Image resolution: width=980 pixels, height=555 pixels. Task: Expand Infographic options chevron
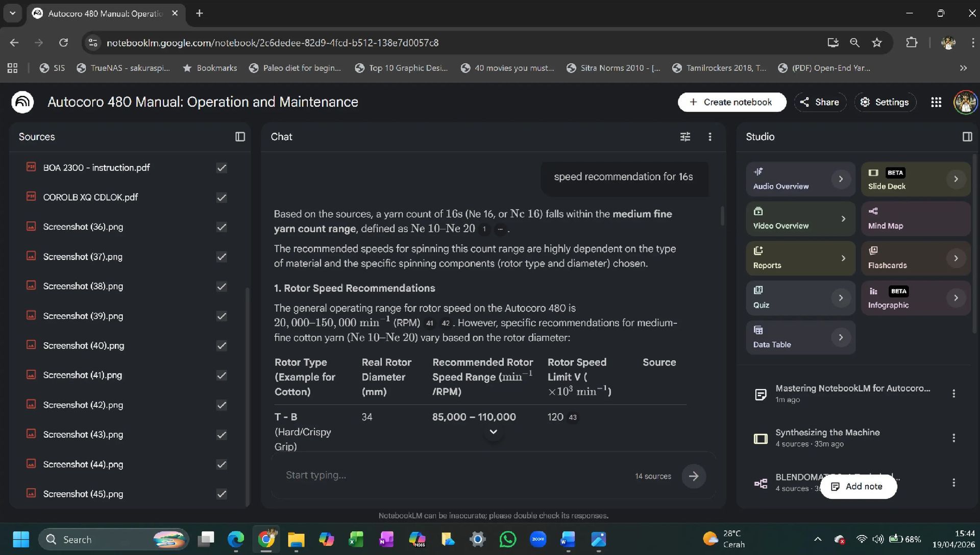(x=956, y=298)
